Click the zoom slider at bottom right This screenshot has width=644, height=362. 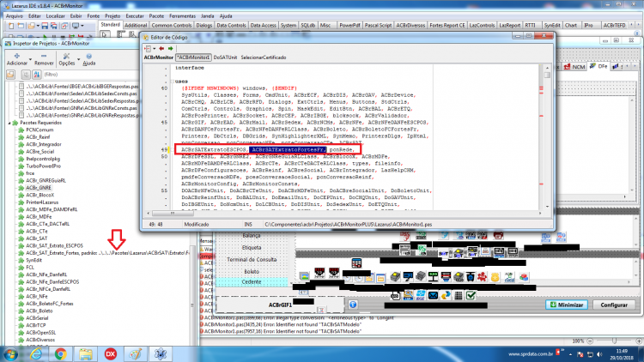[x=615, y=341]
